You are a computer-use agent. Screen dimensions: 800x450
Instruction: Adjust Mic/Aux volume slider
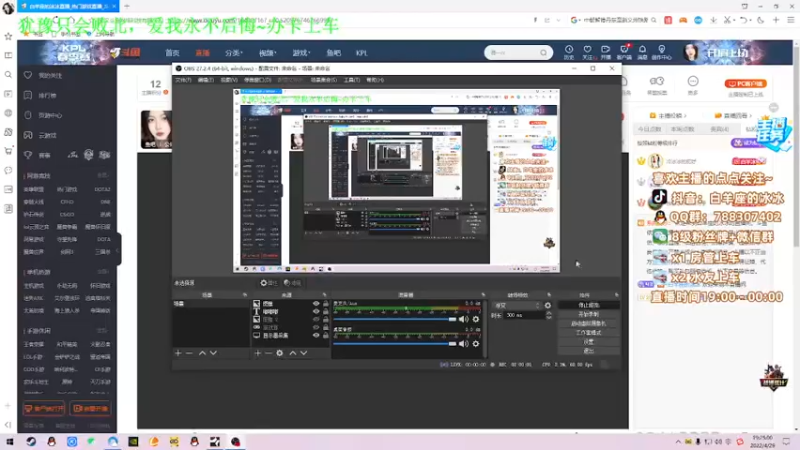(x=394, y=319)
